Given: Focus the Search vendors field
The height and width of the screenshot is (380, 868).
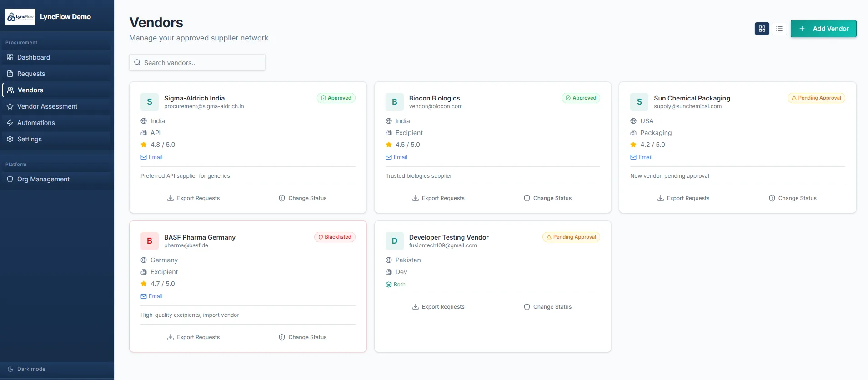Looking at the screenshot, I should (x=197, y=63).
